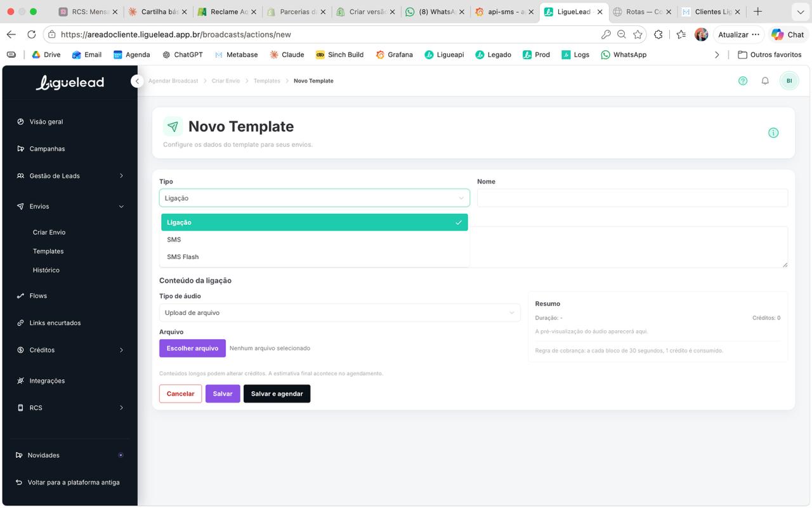Open the WhatsApp bookmark
This screenshot has height=508, width=812.
[624, 55]
